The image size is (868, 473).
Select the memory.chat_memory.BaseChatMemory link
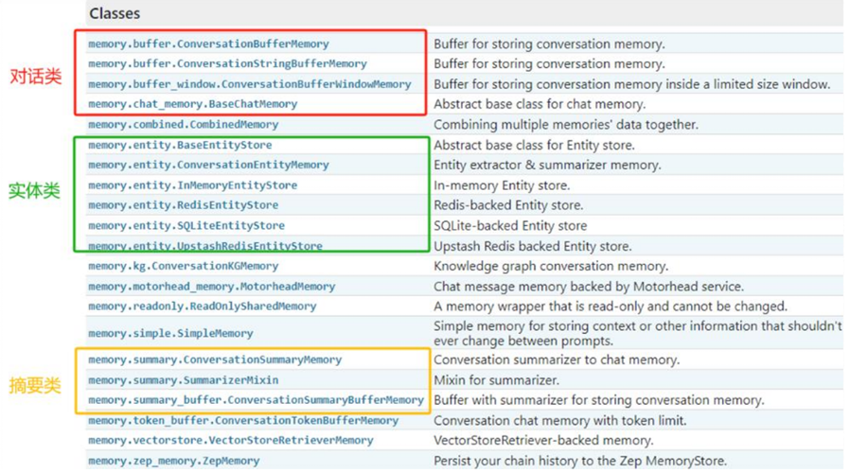(x=192, y=104)
